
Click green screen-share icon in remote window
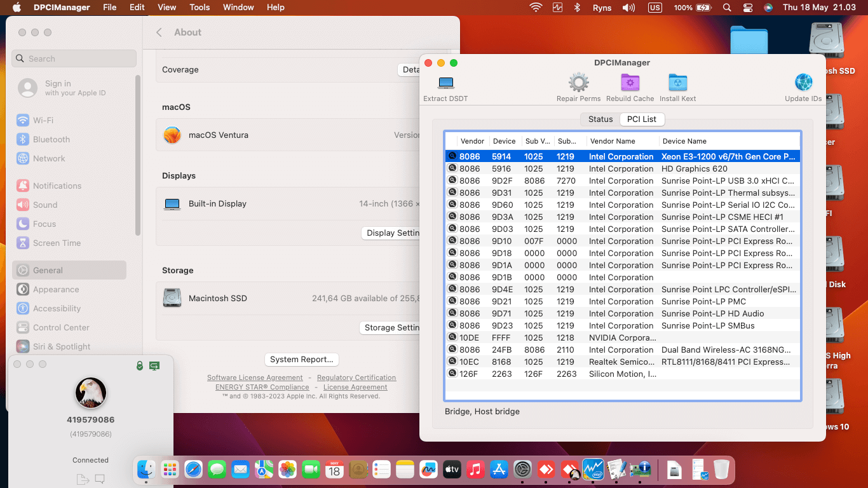pyautogui.click(x=154, y=366)
